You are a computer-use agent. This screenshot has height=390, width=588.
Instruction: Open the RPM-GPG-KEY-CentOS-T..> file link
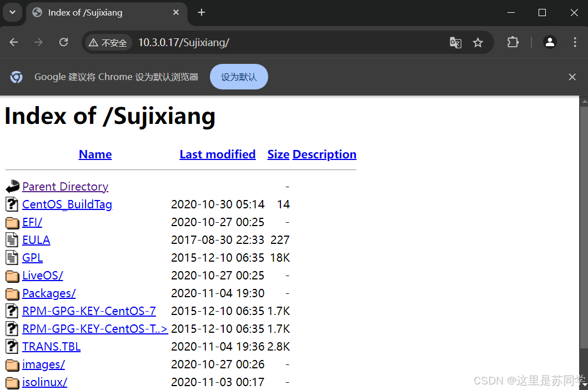[95, 329]
